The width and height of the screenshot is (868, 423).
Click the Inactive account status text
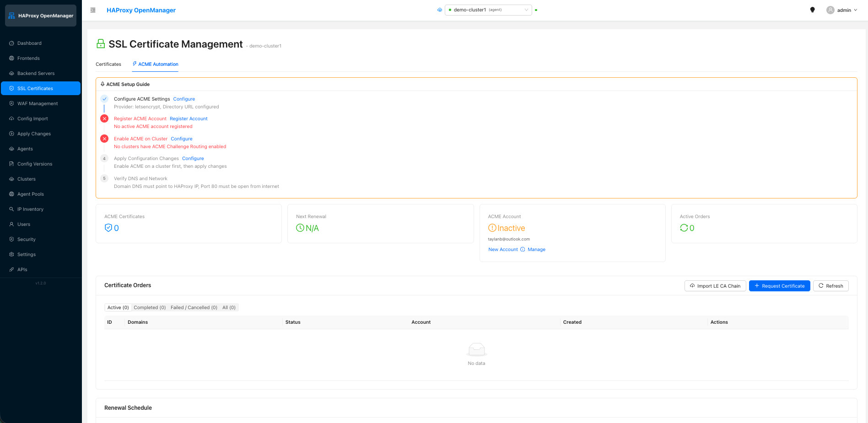511,228
